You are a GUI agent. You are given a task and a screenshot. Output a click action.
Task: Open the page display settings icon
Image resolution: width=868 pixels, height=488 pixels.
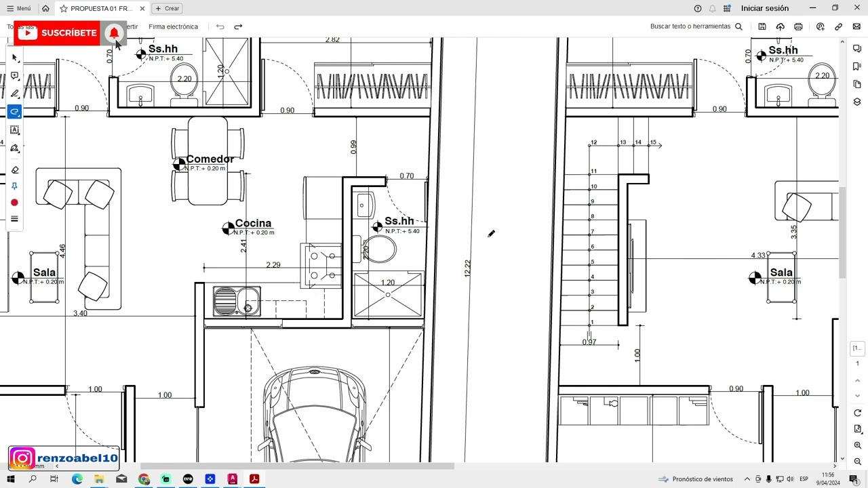857,429
